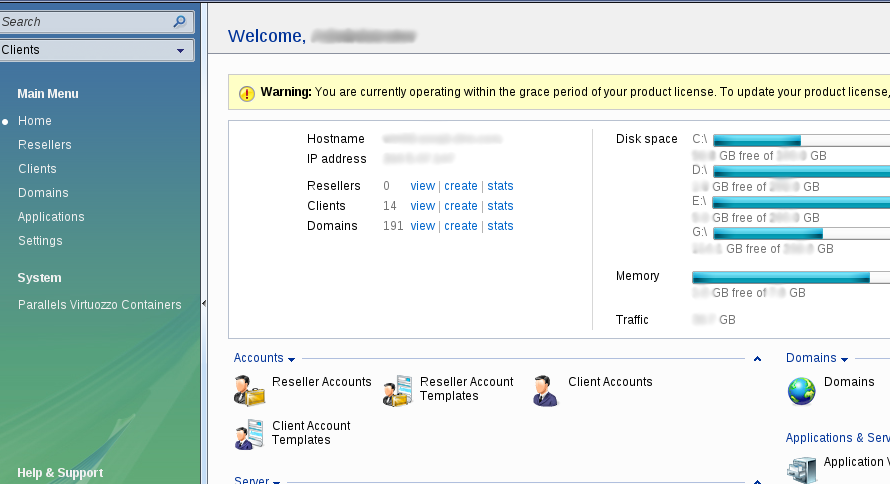Viewport: 890px width, 484px height.
Task: Click view link for Clients
Action: [x=423, y=206]
